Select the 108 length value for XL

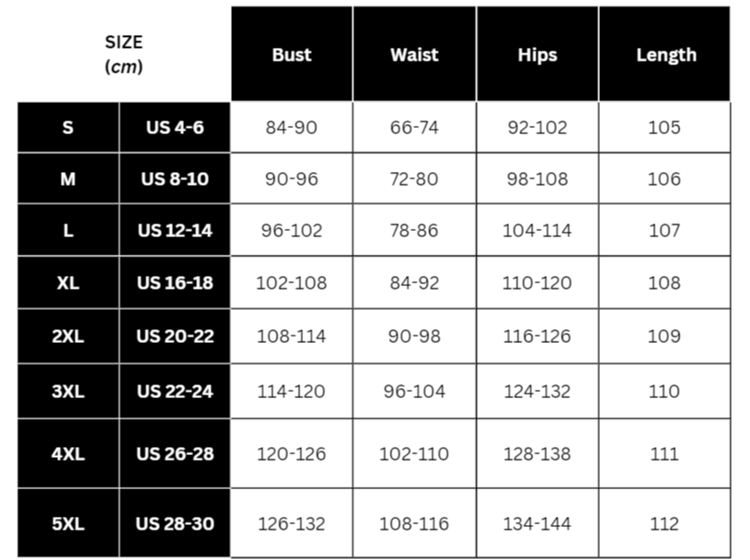[x=664, y=283]
